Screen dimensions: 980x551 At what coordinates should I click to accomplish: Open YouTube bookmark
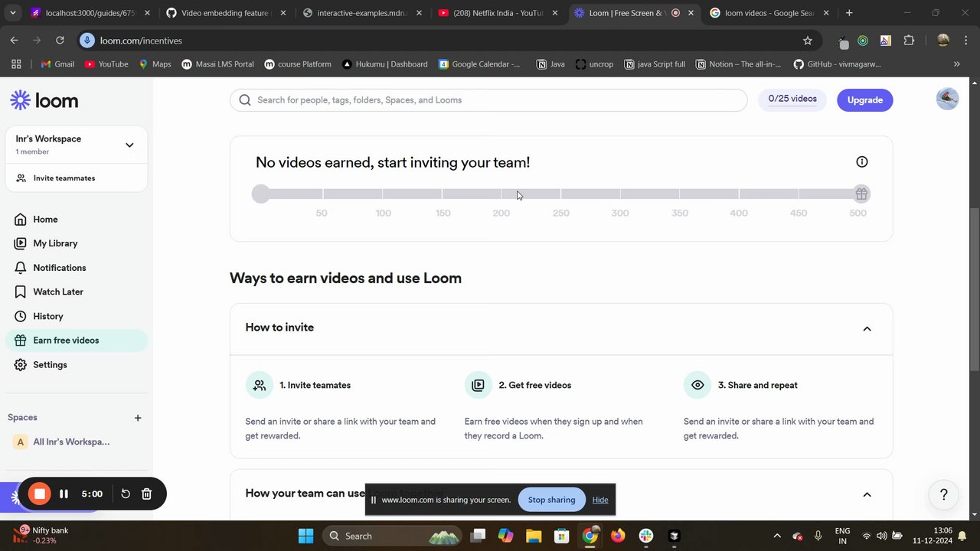(x=106, y=64)
